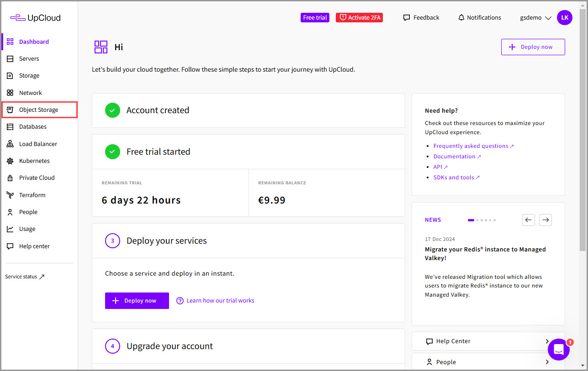Click the Load Balancer icon
This screenshot has height=371, width=588.
pyautogui.click(x=10, y=144)
